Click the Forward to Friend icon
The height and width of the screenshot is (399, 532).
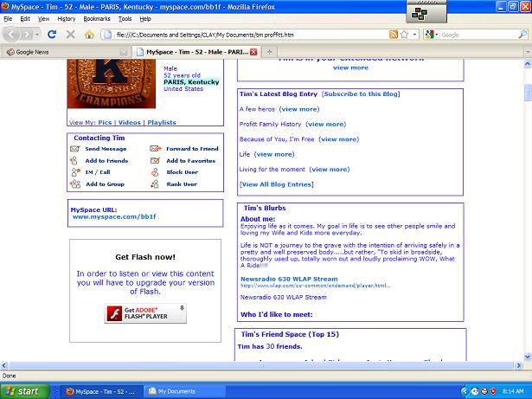(x=156, y=148)
